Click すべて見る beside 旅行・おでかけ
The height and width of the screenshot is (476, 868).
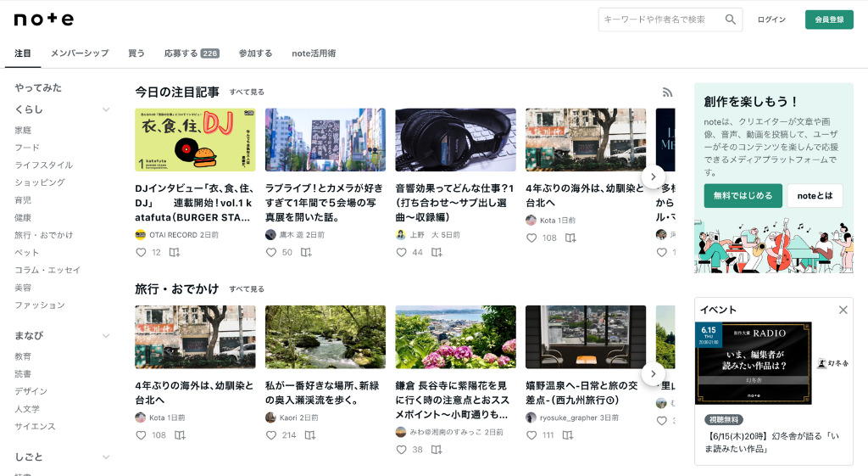(247, 289)
